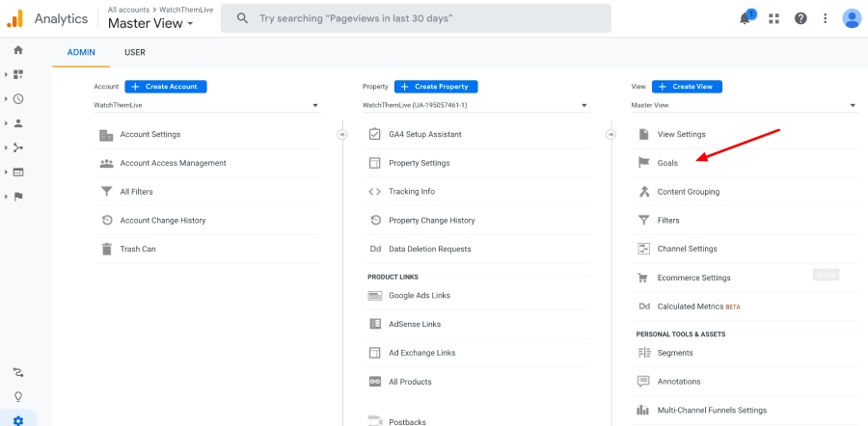Open Ad Exchange Links
This screenshot has height=426, width=868.
coord(476,353)
